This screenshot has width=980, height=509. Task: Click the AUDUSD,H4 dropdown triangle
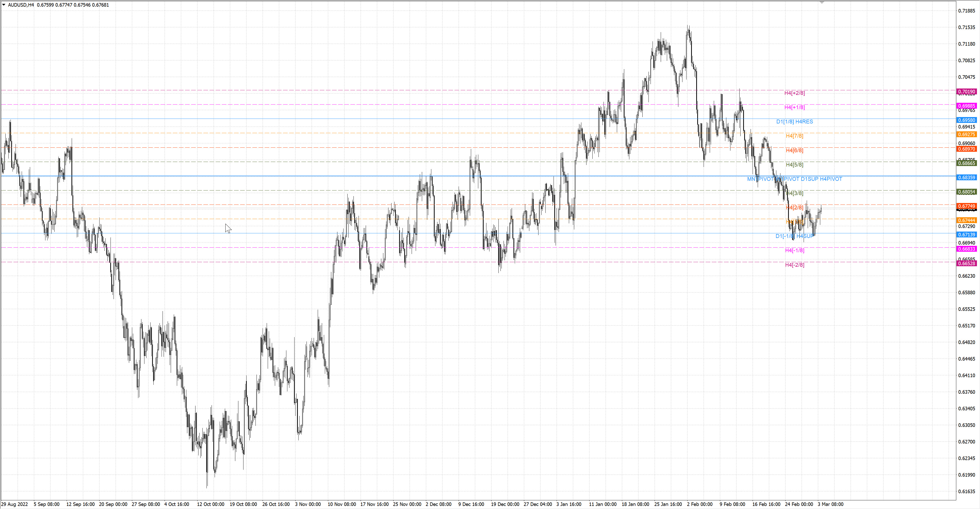pyautogui.click(x=4, y=5)
